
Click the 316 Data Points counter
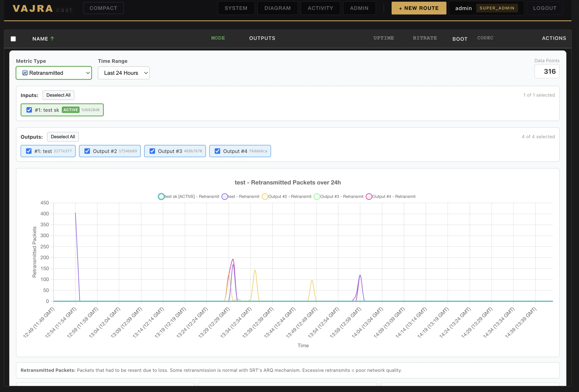point(547,71)
